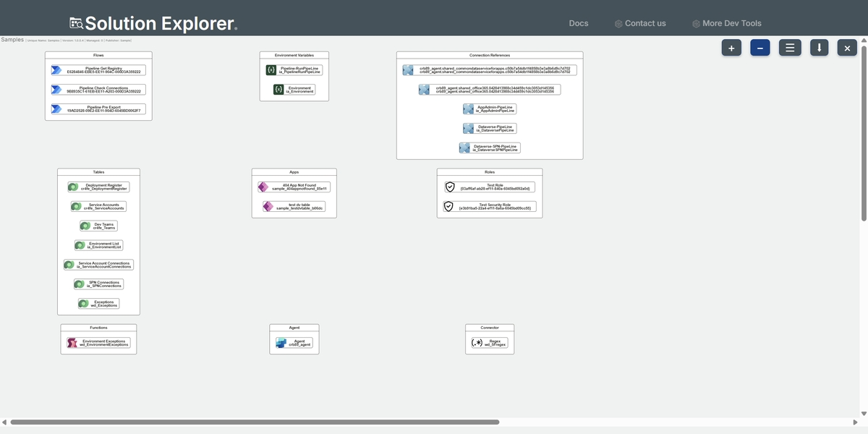868x434 pixels.
Task: Click the Solution Explorer logo icon
Action: point(77,23)
